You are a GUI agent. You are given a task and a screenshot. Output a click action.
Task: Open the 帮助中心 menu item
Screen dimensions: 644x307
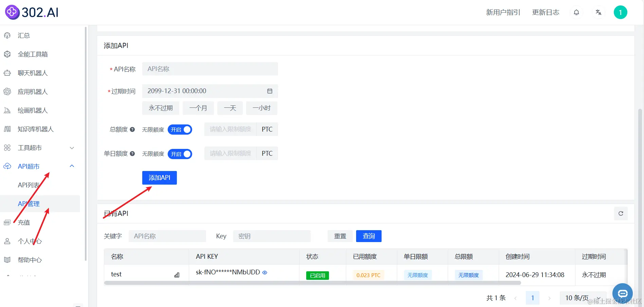coord(29,259)
